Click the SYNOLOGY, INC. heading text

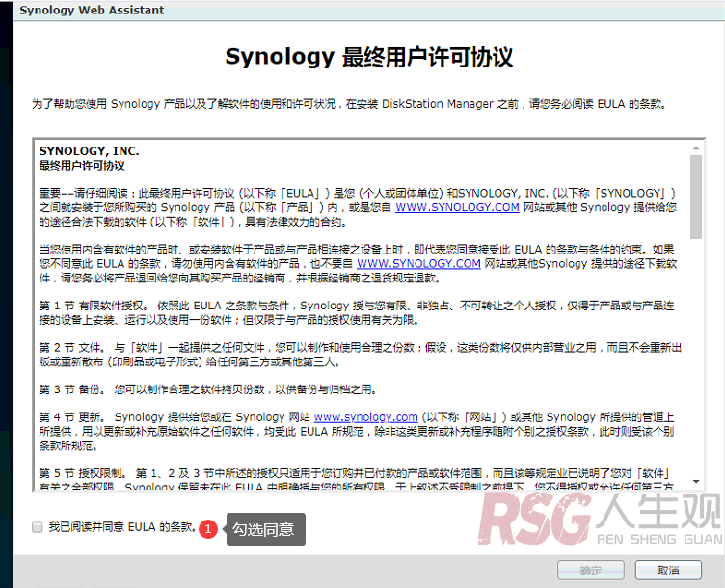pyautogui.click(x=89, y=151)
